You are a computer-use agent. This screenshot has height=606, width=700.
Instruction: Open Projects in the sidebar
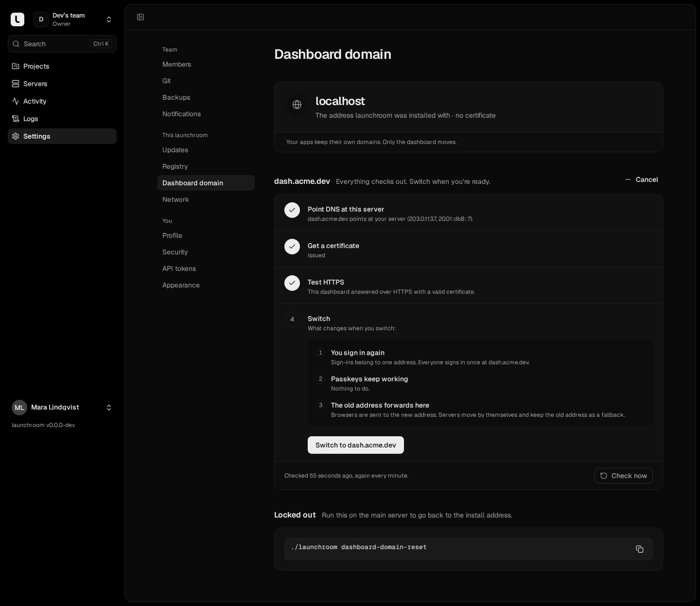(x=62, y=66)
